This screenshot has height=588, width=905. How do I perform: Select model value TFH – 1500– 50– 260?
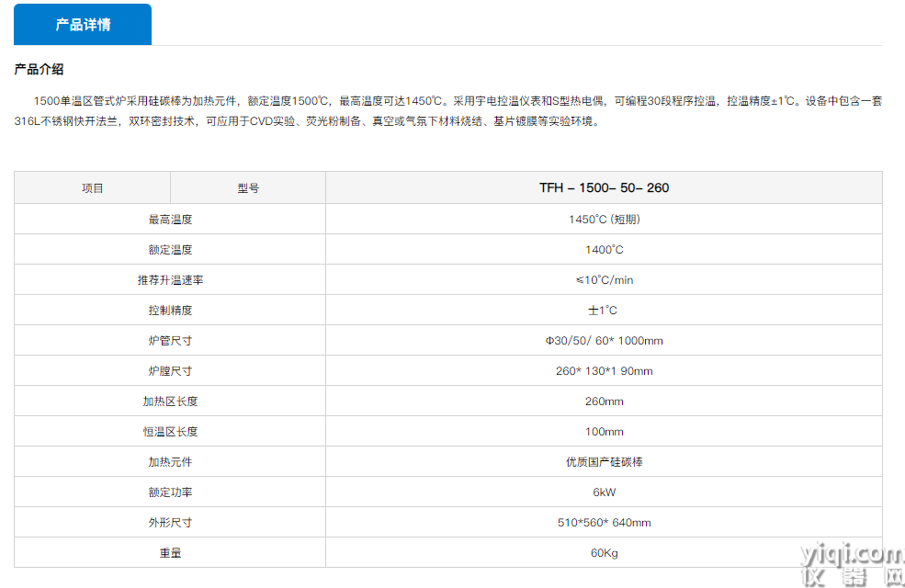[x=604, y=188]
